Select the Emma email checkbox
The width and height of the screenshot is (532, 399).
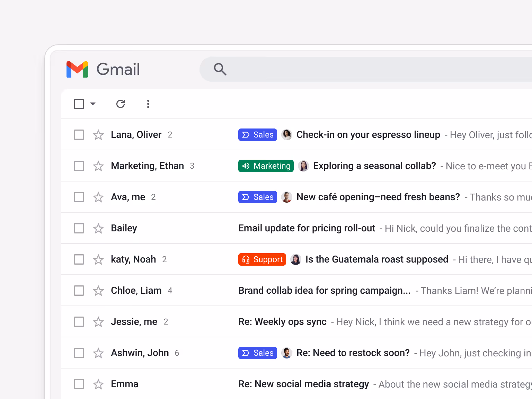[79, 384]
